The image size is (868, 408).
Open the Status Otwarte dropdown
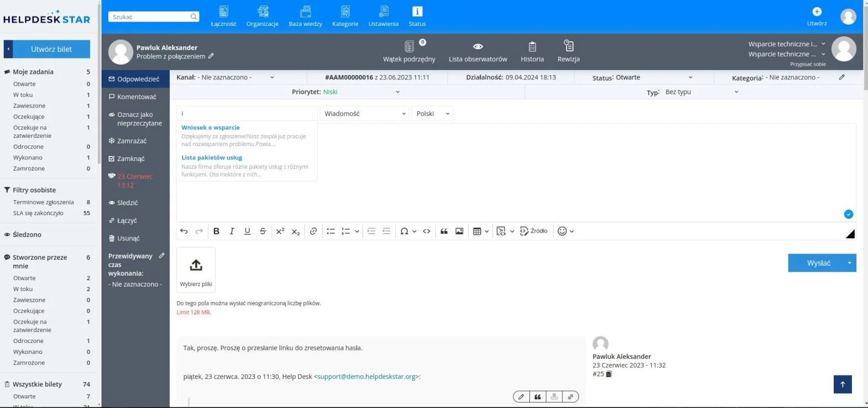[x=655, y=77]
